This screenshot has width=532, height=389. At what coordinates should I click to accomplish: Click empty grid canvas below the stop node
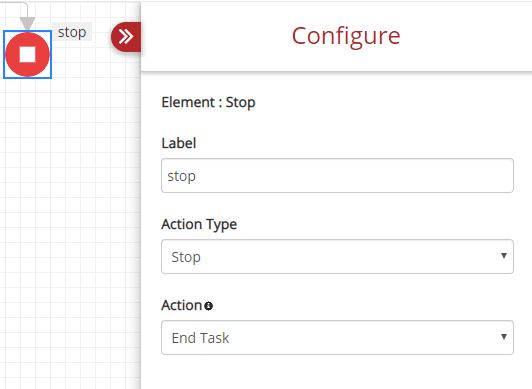[x=68, y=220]
